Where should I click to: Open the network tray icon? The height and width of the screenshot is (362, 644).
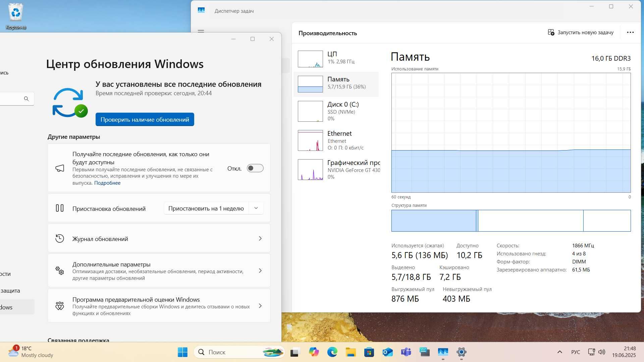591,352
